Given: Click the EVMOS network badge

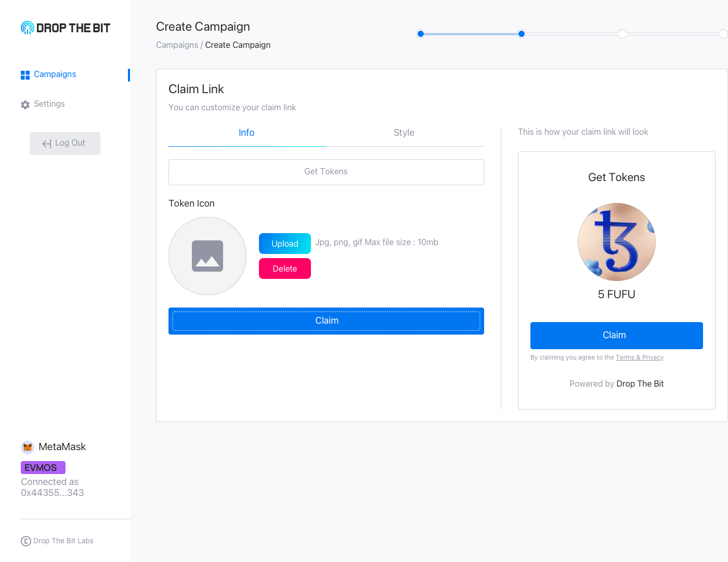Looking at the screenshot, I should [43, 468].
